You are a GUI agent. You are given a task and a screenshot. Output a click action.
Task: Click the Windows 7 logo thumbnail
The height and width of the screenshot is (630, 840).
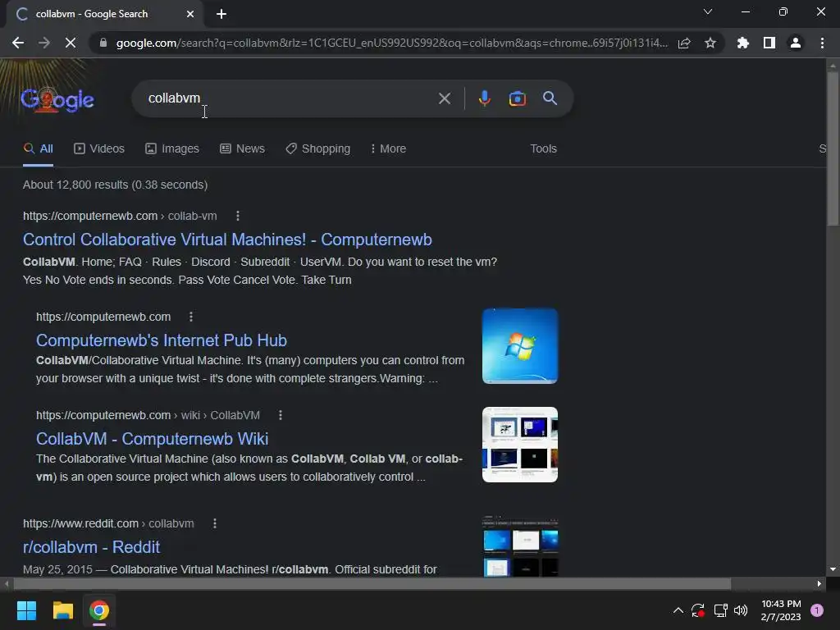[519, 346]
